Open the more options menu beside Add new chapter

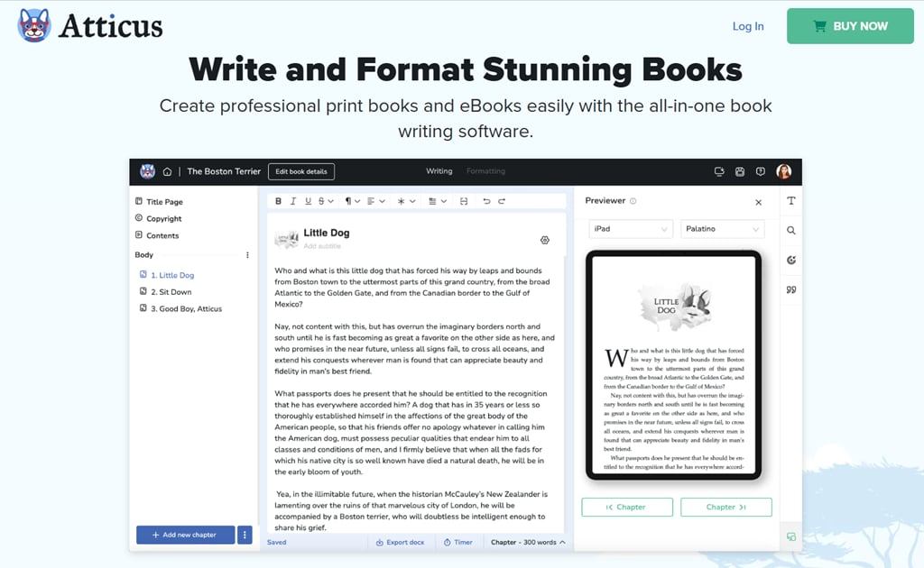(x=245, y=535)
